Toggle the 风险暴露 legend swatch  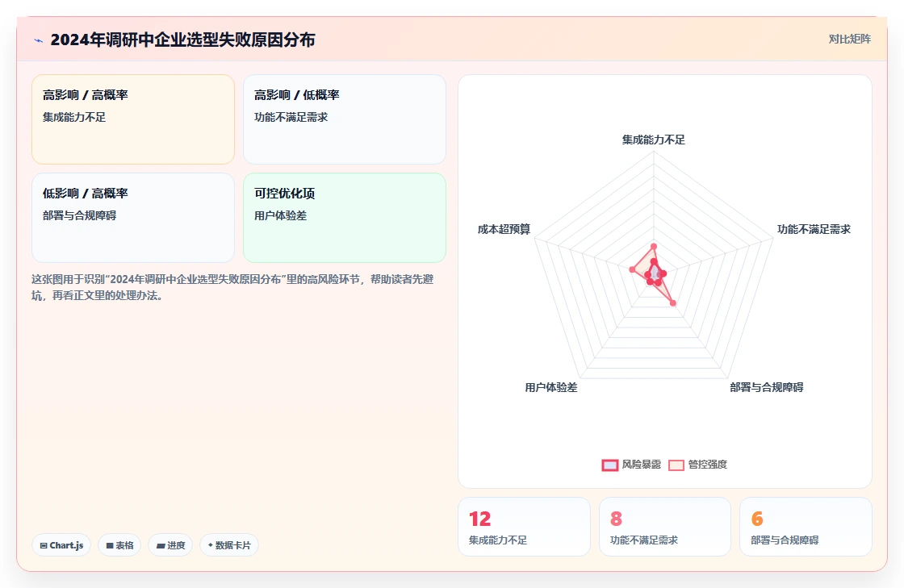(x=610, y=465)
